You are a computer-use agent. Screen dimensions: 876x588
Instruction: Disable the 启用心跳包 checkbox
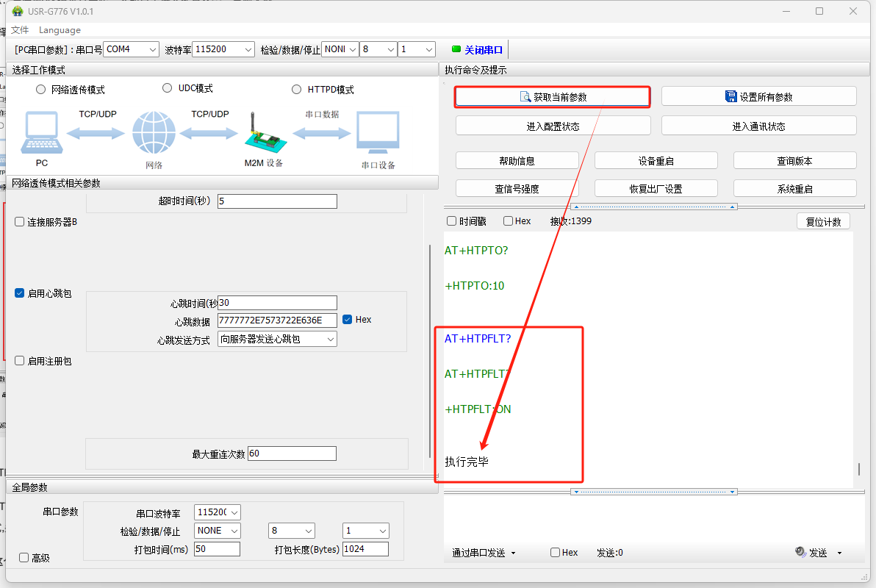[20, 293]
